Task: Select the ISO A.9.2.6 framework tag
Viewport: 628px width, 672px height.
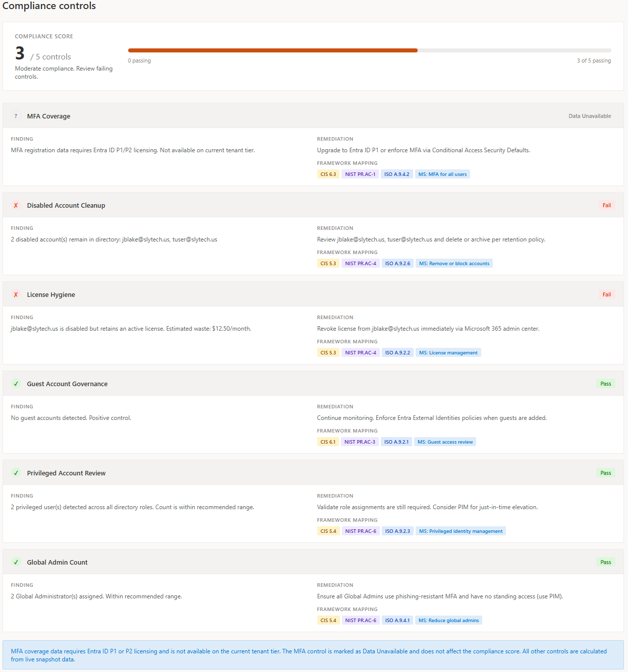Action: pos(397,263)
